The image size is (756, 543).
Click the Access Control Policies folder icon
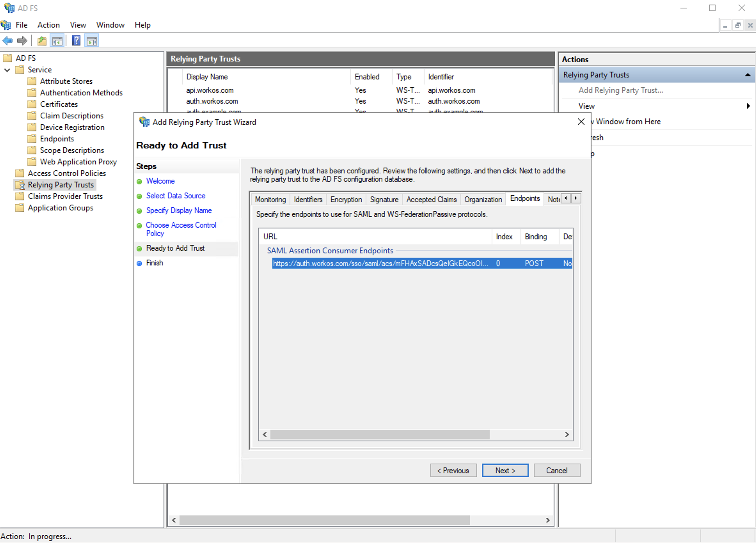point(20,173)
